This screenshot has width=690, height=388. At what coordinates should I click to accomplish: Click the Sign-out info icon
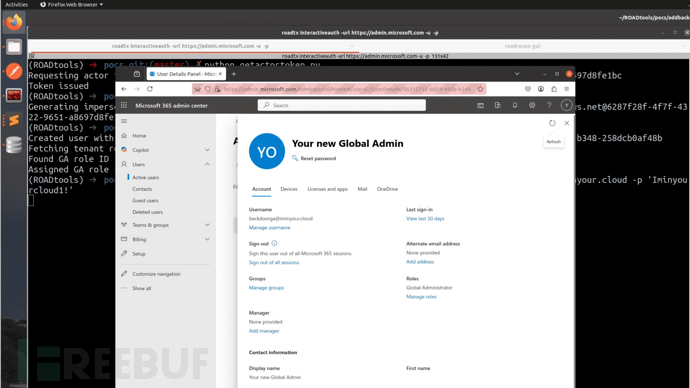coord(274,243)
